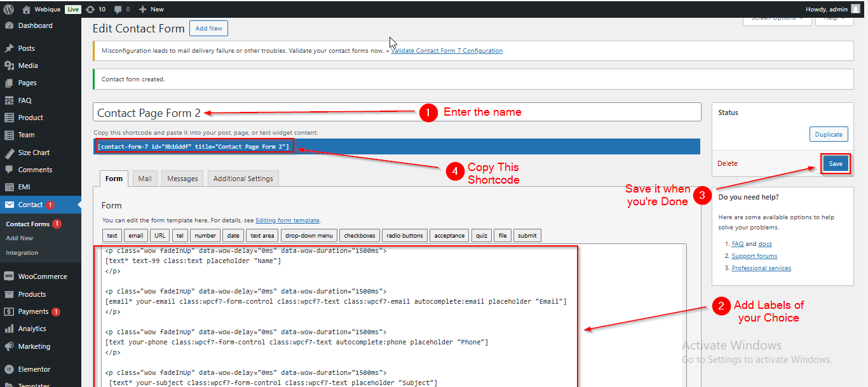Open Validate Contact Form 7 Configuration link
This screenshot has height=387, width=868.
point(447,51)
